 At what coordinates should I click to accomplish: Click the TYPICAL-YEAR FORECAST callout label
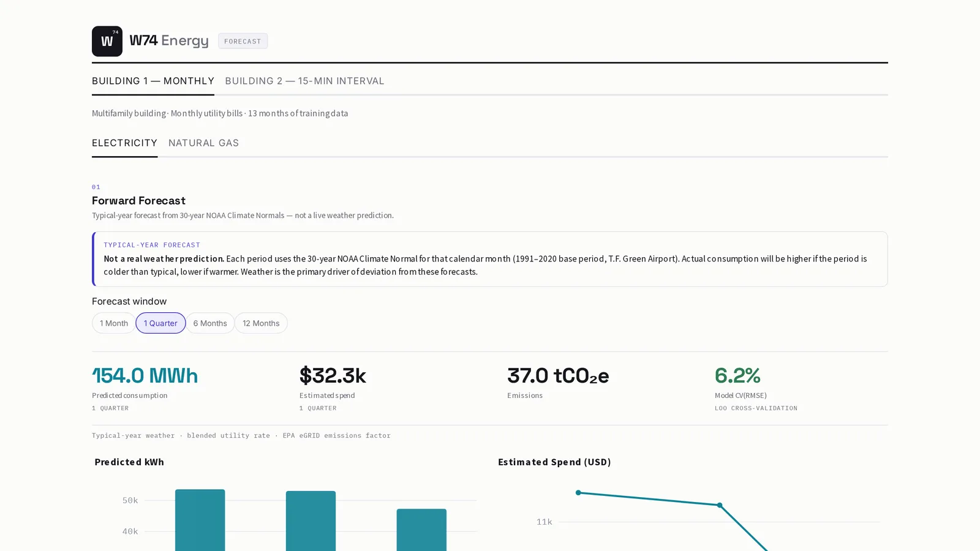coord(152,245)
